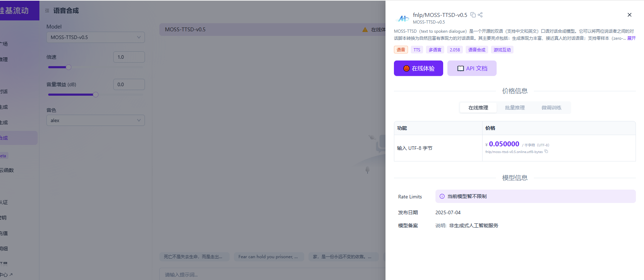Click the 音量增益 value field showing 0.0
The height and width of the screenshot is (280, 644).
(x=129, y=84)
